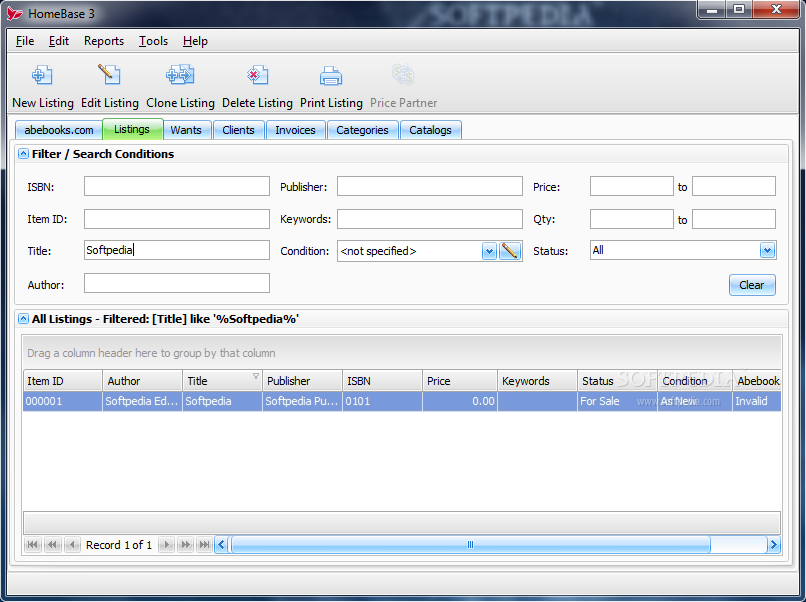Click the Publisher filter input field

pyautogui.click(x=430, y=186)
